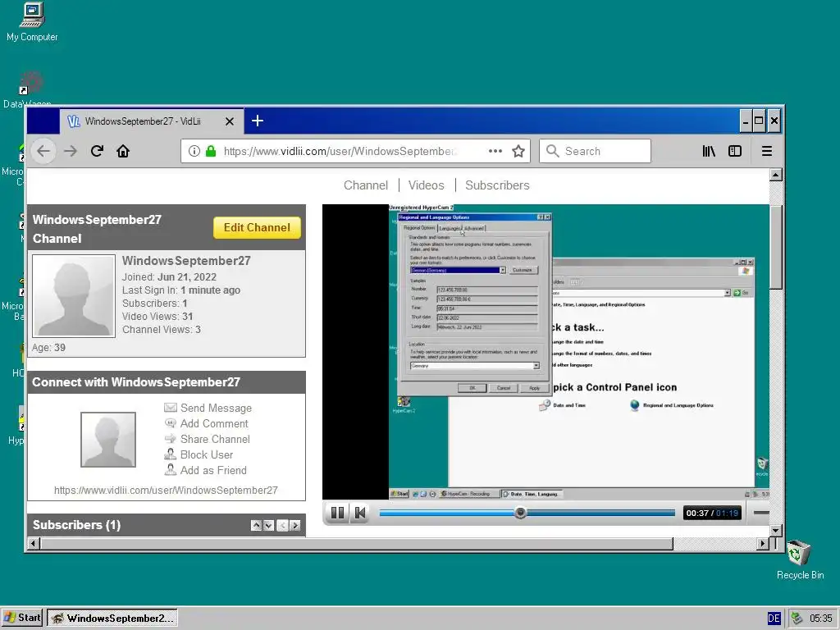The height and width of the screenshot is (630, 840).
Task: Select the Recycle Bin desktop icon
Action: point(800,559)
